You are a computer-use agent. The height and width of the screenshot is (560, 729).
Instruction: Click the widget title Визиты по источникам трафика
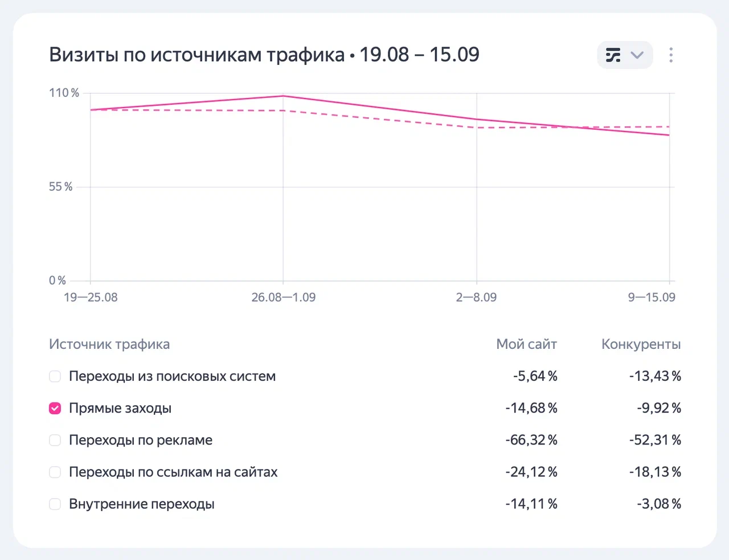point(197,55)
